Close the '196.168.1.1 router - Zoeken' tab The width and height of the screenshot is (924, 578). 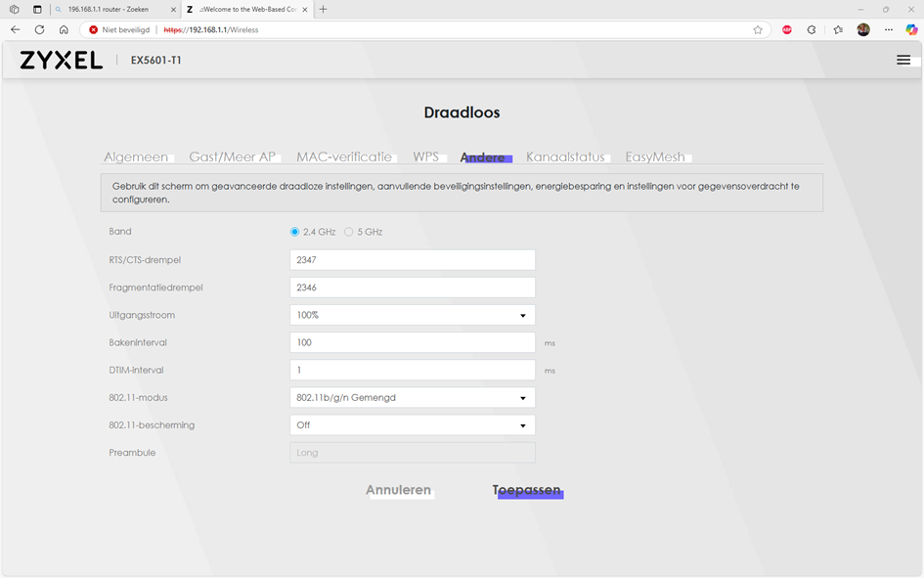[x=173, y=10]
